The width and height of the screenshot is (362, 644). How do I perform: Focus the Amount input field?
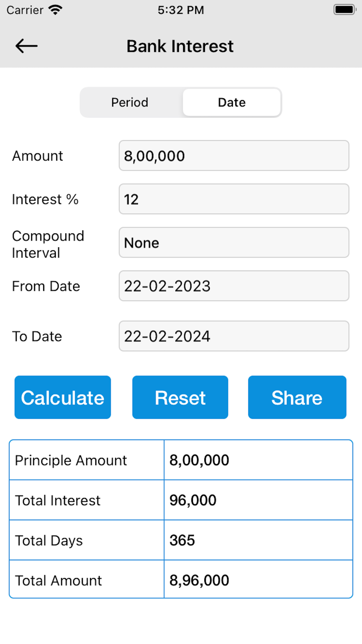(x=234, y=156)
